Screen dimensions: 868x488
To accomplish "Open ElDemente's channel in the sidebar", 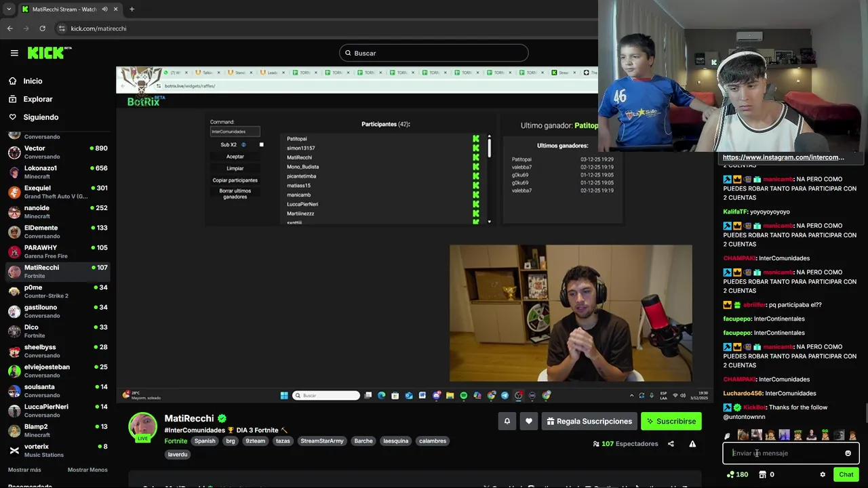I will pyautogui.click(x=58, y=232).
